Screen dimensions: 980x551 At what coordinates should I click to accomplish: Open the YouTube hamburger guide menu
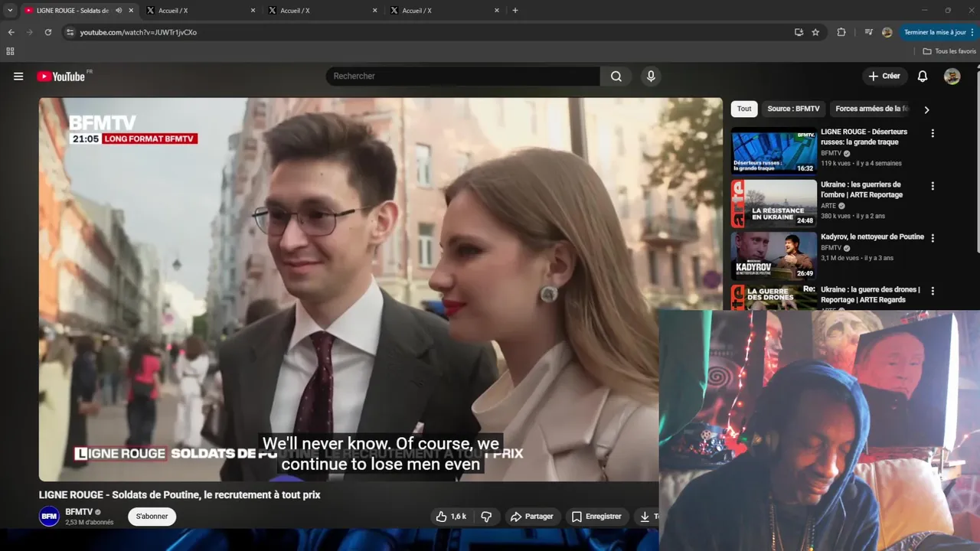pyautogui.click(x=18, y=76)
